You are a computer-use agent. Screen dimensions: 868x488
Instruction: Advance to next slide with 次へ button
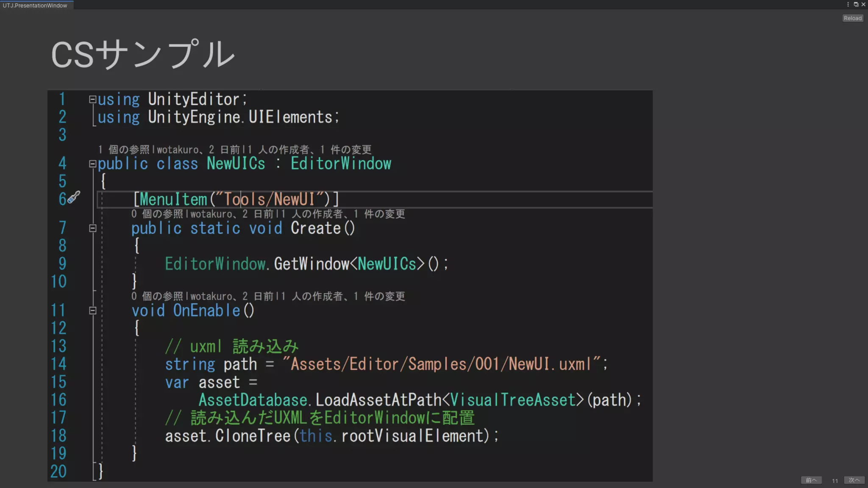854,480
